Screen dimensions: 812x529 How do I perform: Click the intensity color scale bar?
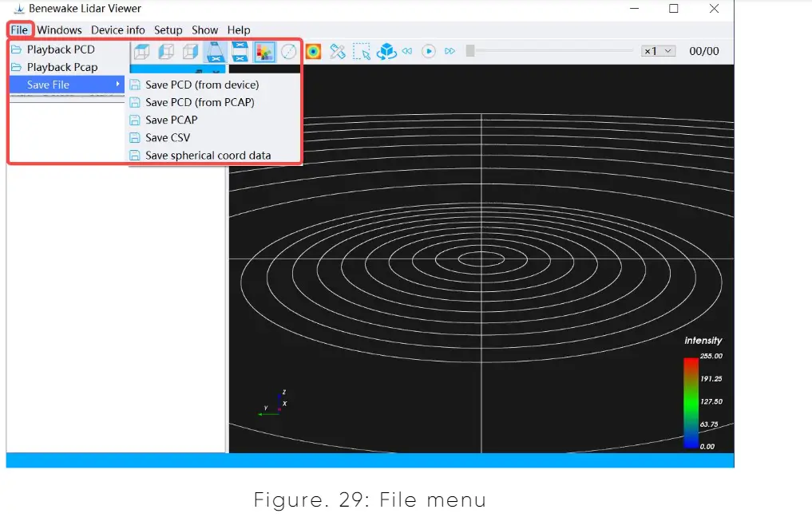(691, 402)
